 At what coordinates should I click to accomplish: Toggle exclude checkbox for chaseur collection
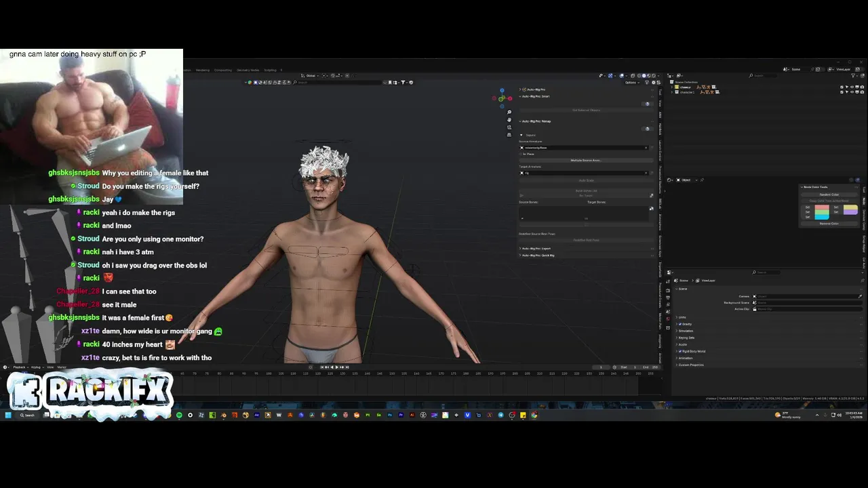coord(842,87)
